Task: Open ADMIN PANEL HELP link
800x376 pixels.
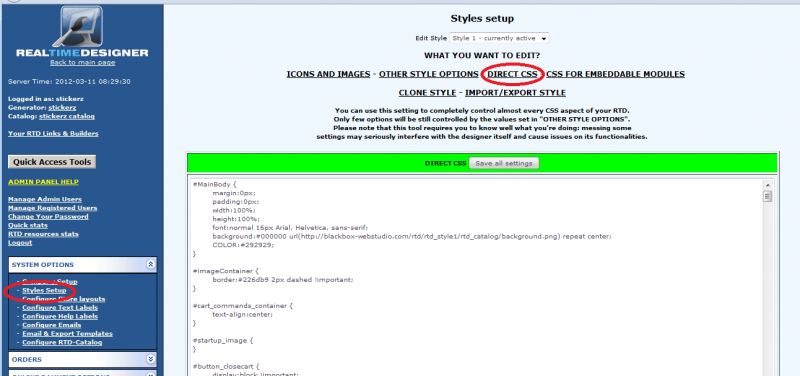Action: tap(43, 182)
